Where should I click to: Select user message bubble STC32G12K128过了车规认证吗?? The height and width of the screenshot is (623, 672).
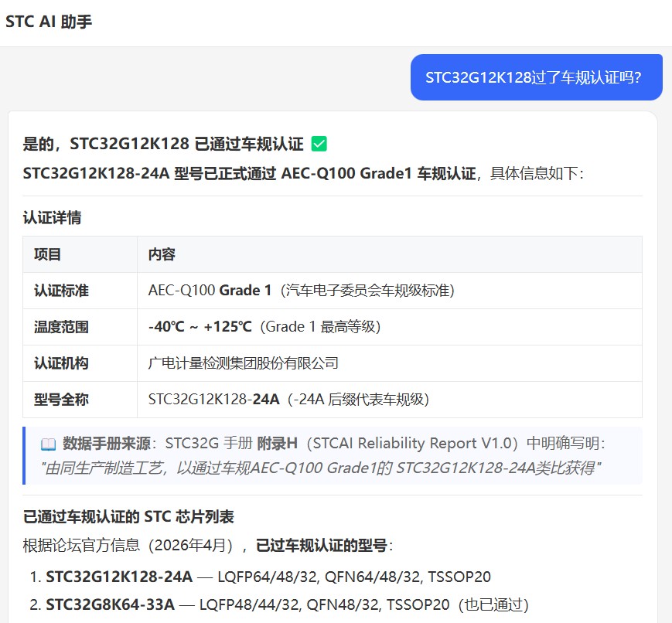click(536, 77)
